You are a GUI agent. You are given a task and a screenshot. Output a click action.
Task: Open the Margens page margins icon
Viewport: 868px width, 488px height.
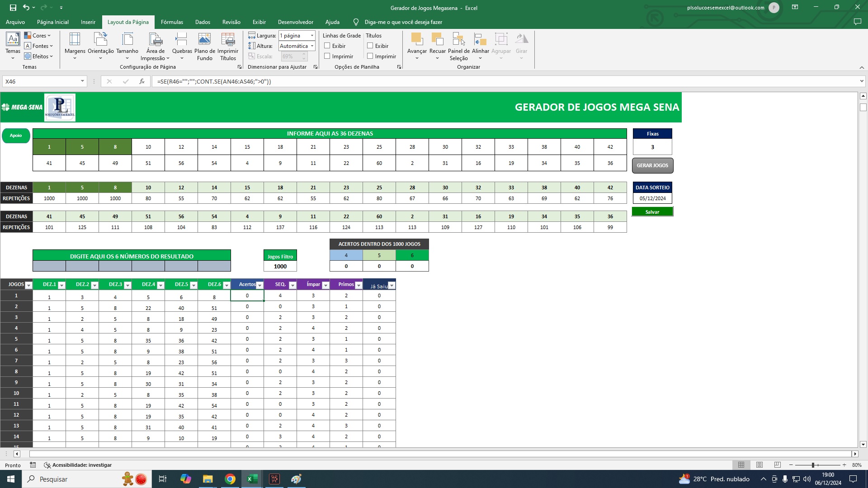(75, 46)
